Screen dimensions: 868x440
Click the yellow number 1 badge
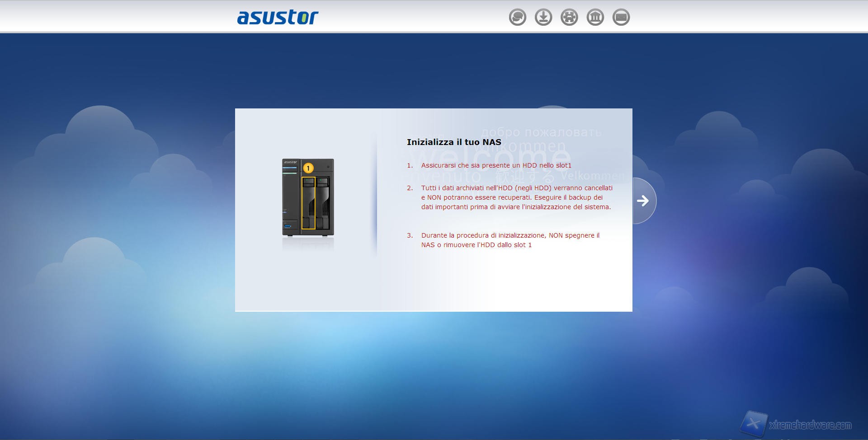coord(308,168)
